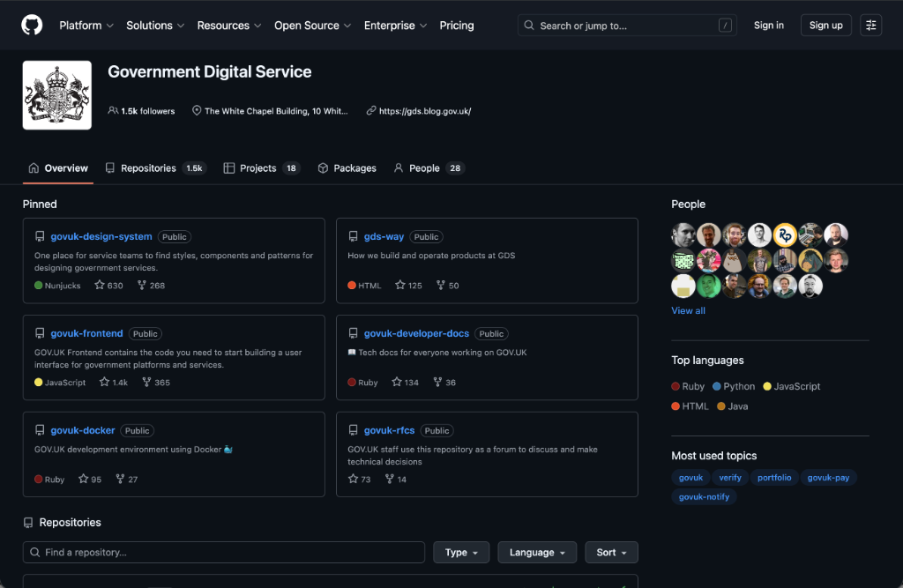
Task: Open the Open Source dropdown
Action: (313, 26)
